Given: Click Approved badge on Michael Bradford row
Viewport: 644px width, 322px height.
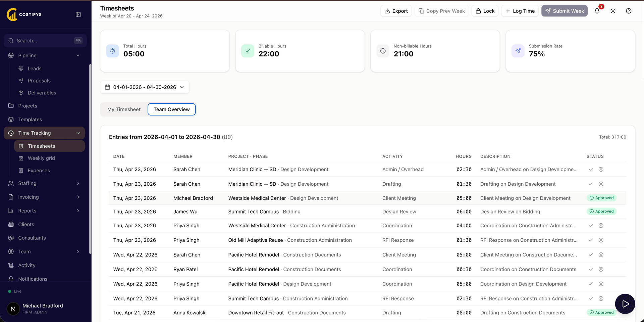Looking at the screenshot, I should point(602,198).
